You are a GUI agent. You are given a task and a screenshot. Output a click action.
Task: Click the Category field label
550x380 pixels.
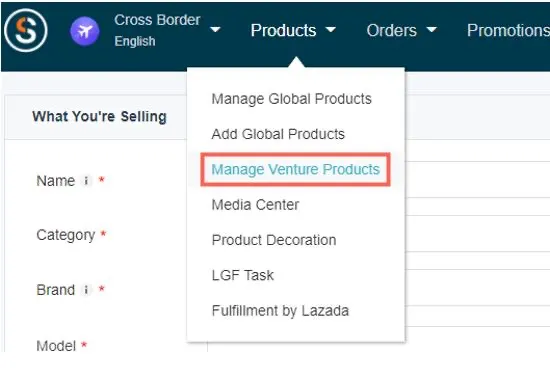66,235
